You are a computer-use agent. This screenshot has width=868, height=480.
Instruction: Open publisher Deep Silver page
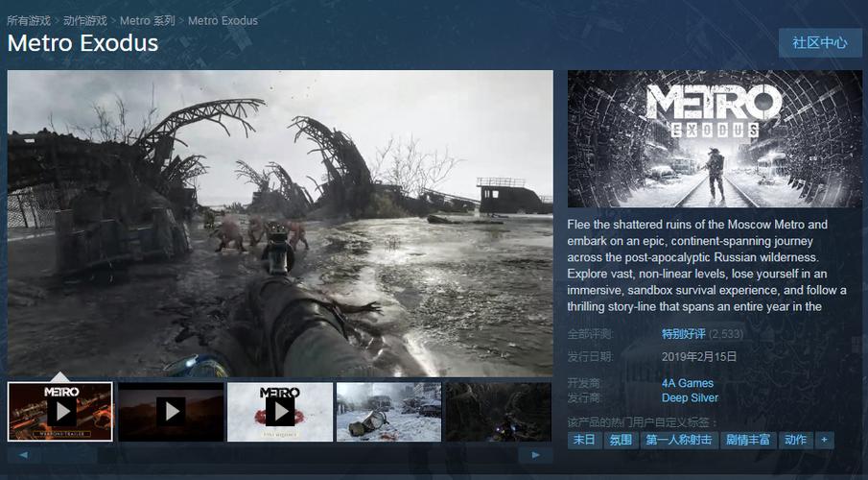[690, 397]
